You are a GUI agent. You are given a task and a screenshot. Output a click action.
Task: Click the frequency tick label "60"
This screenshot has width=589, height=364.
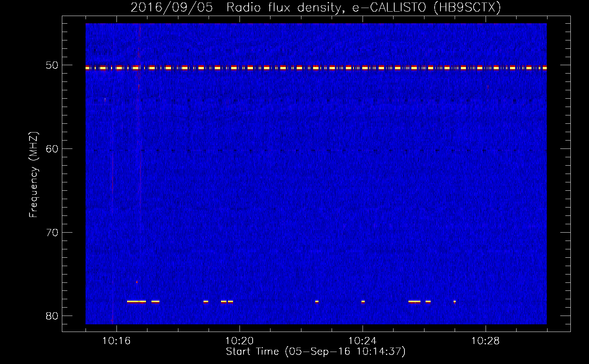point(52,149)
